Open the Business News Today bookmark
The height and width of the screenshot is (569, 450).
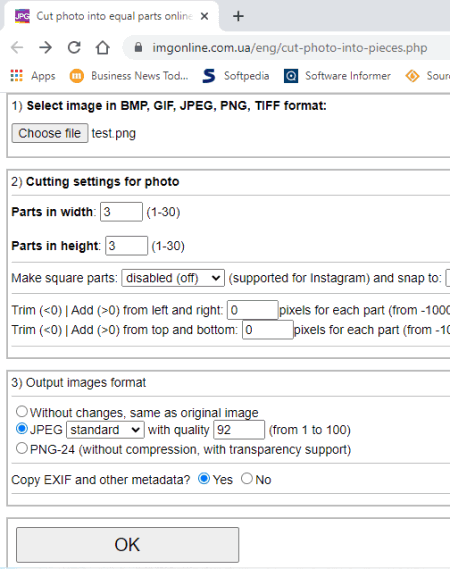[129, 76]
